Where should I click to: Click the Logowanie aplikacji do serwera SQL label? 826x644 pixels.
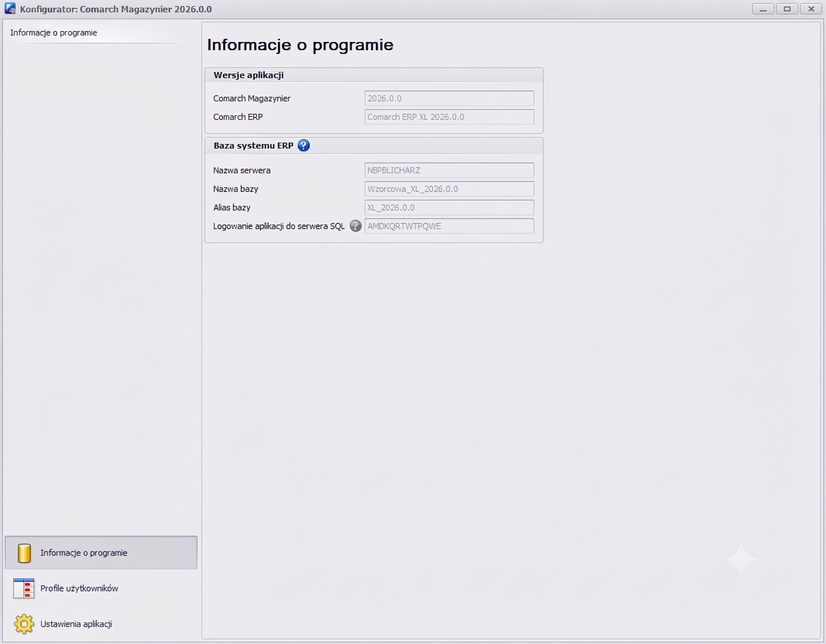pos(279,226)
